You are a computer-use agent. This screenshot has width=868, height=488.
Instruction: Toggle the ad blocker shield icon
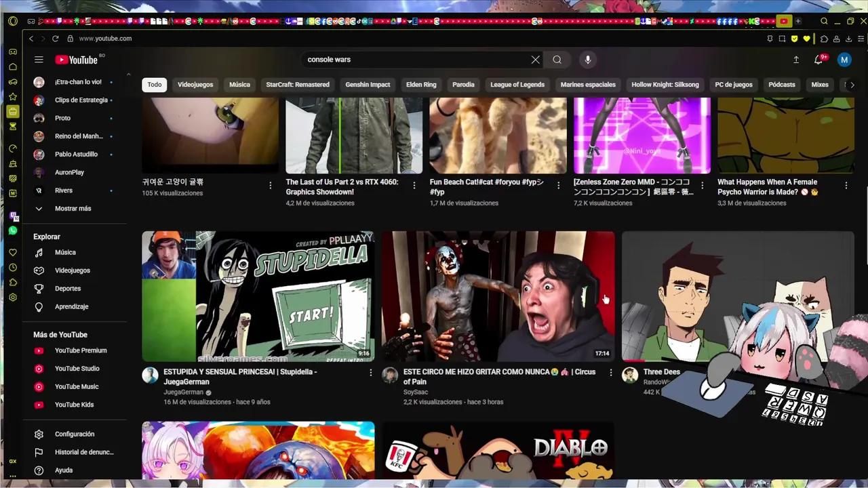(x=794, y=39)
